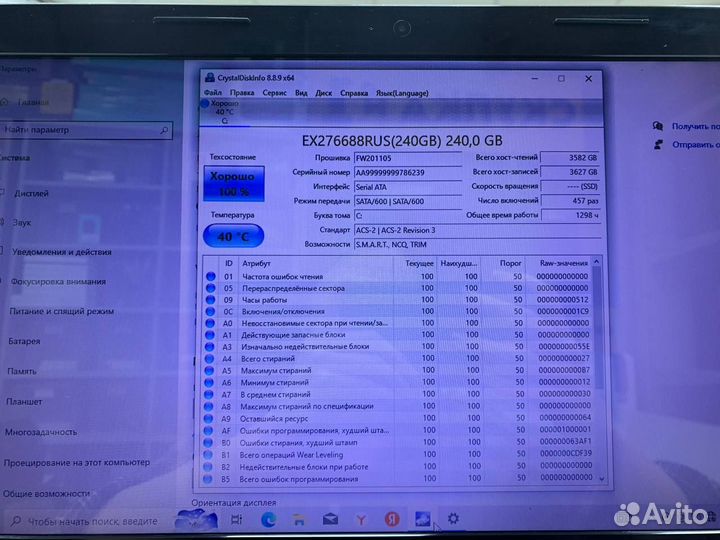Click the status circle for attribute 01
720x540 pixels.
click(x=211, y=276)
